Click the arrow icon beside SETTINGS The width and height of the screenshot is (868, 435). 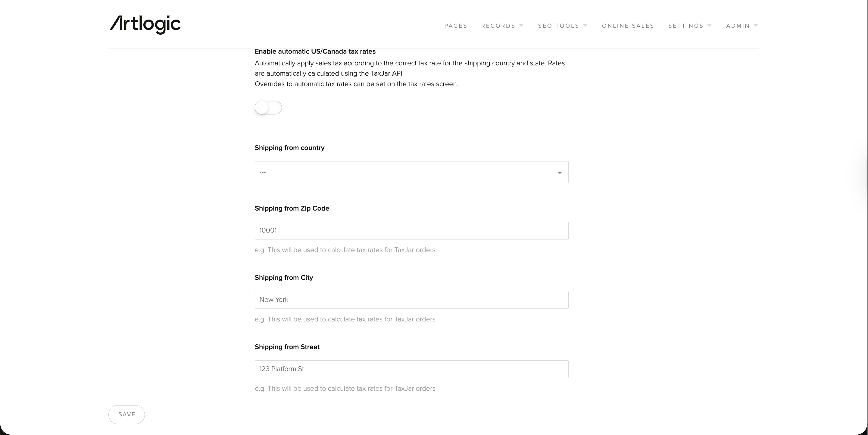coord(710,26)
